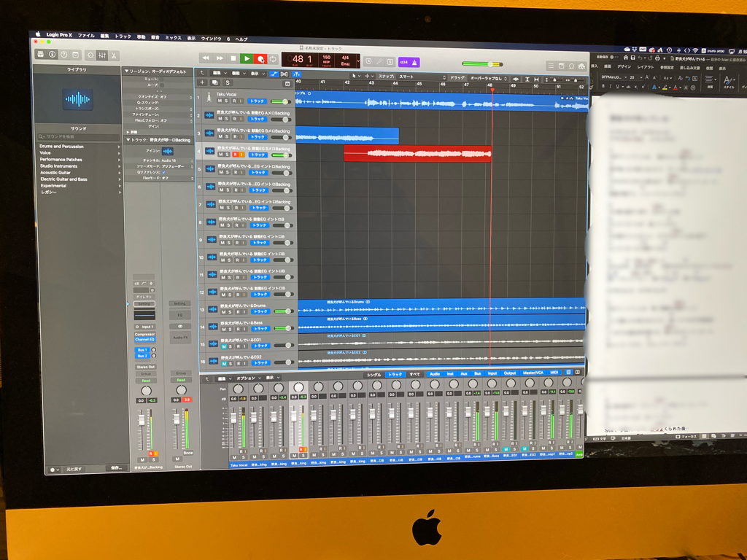Click the Rewind transport button
Screen dimensions: 747x560
206,58
